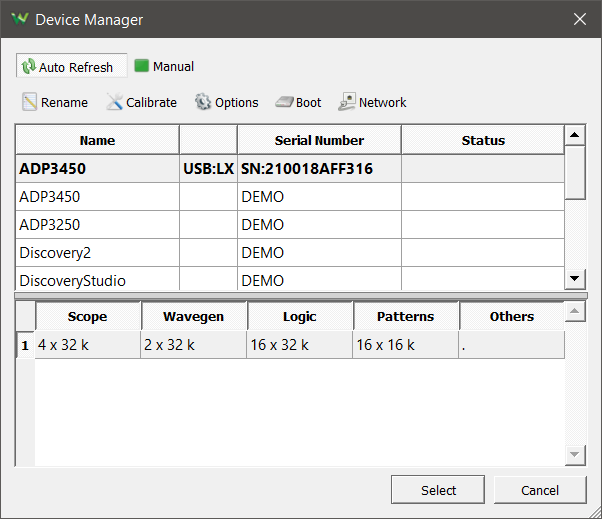Image resolution: width=602 pixels, height=519 pixels.
Task: Click the Scope column header
Action: click(88, 316)
